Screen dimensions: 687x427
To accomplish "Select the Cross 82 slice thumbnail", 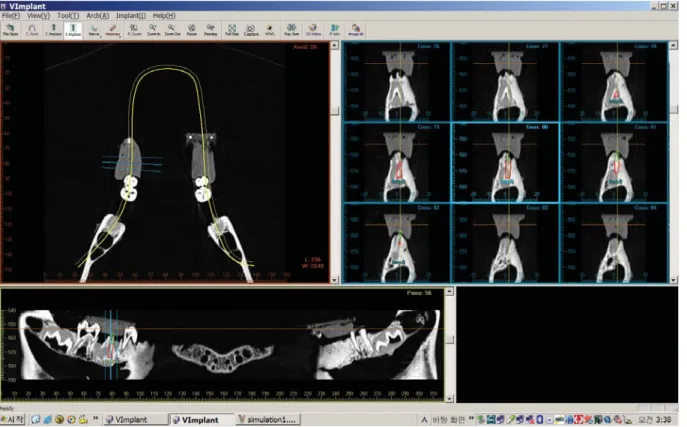I will coord(397,243).
